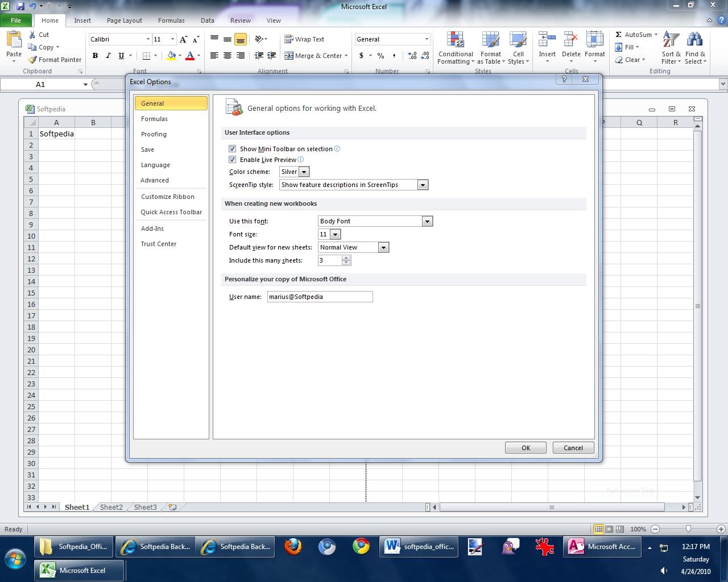Click the Format Painter icon
The width and height of the screenshot is (728, 582).
click(x=33, y=60)
